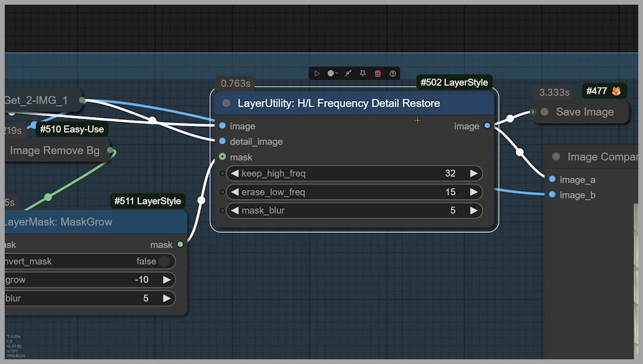
Task: Click the detail_image input socket
Action: [x=222, y=142]
